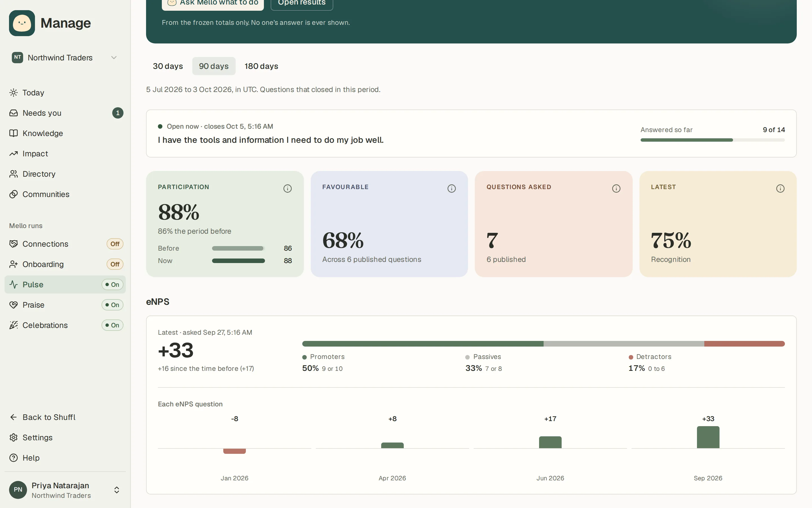812x508 pixels.
Task: Click the Impact trend arrow icon
Action: click(14, 154)
